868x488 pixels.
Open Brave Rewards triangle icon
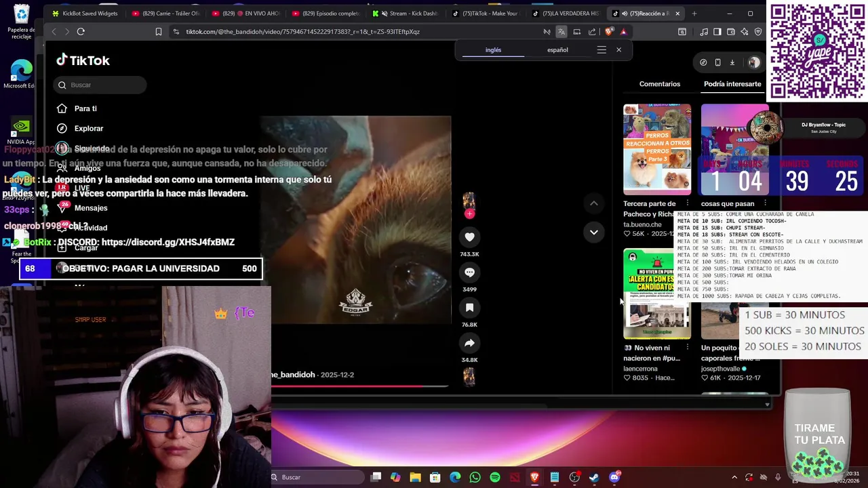point(623,31)
